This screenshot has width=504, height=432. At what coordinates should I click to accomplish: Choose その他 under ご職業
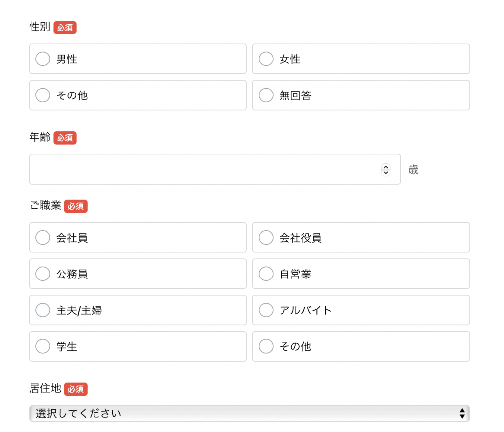[266, 347]
